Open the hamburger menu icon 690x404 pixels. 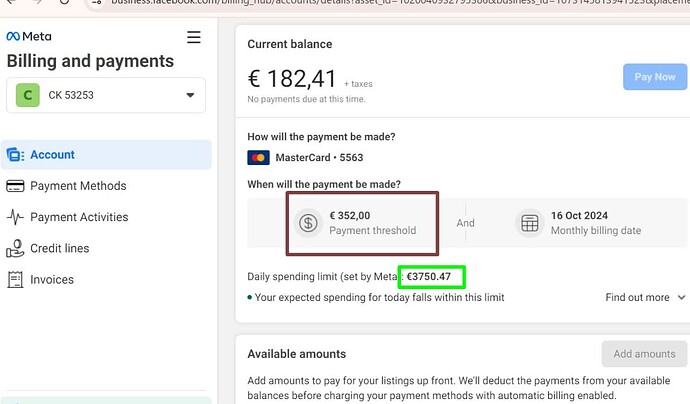pos(194,37)
